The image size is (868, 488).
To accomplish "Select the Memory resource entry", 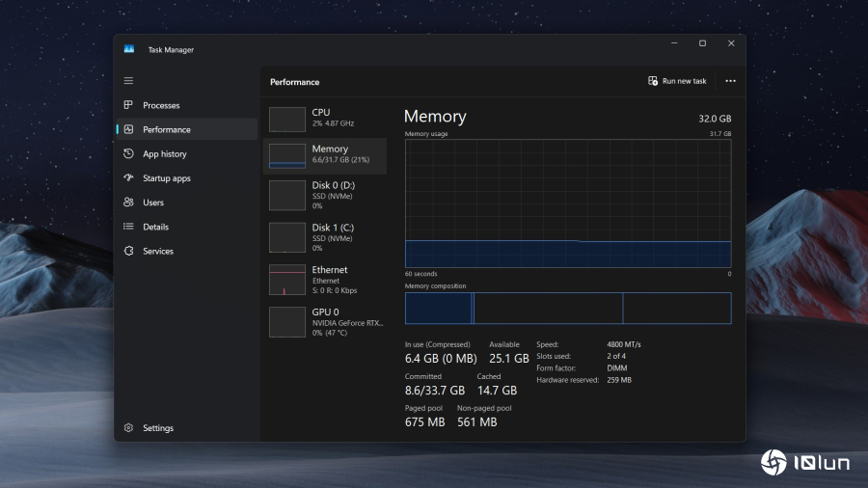I will coord(325,155).
